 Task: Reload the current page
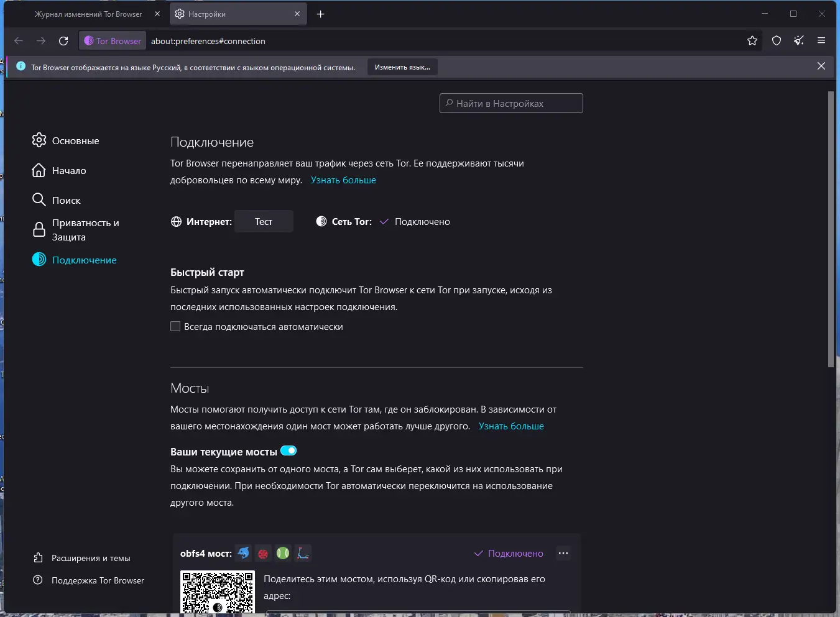point(63,41)
